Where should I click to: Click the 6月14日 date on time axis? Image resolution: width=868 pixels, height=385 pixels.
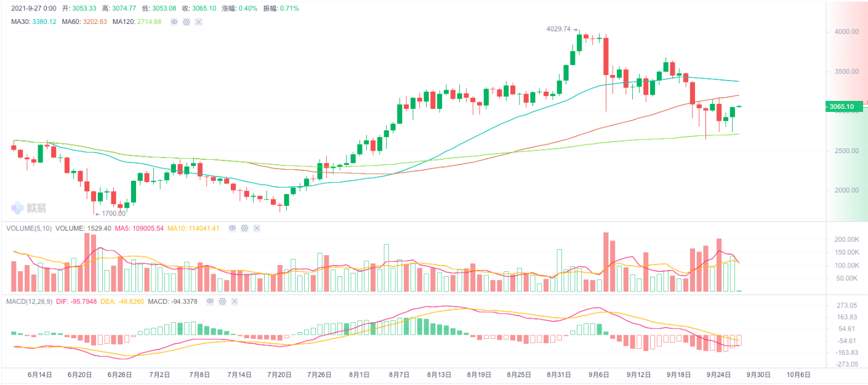[40, 373]
